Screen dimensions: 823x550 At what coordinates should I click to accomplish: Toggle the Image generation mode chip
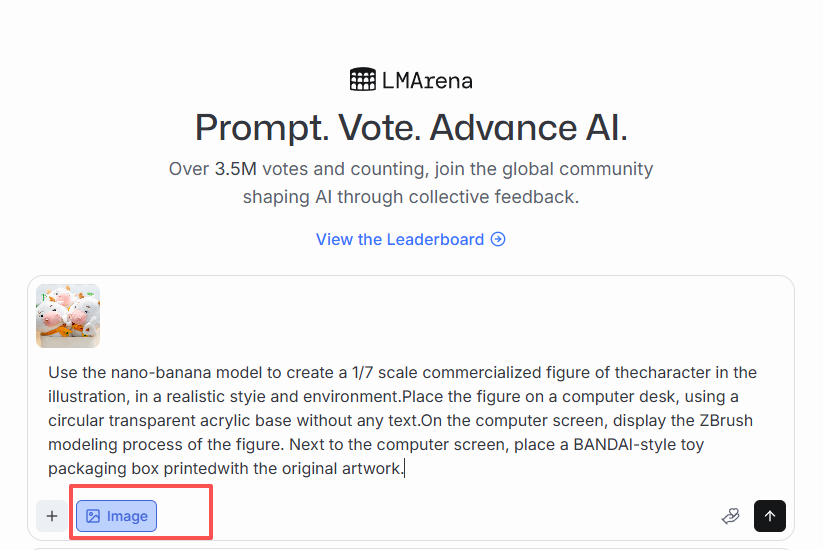point(117,516)
